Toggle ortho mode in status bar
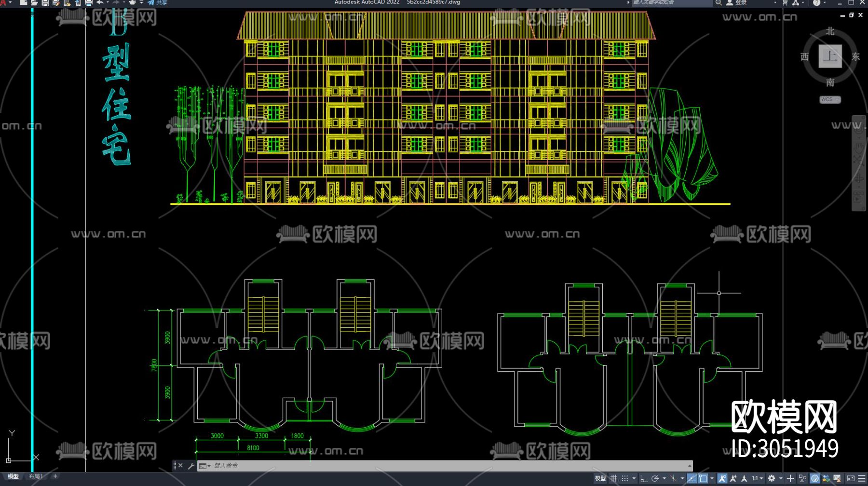 click(644, 478)
